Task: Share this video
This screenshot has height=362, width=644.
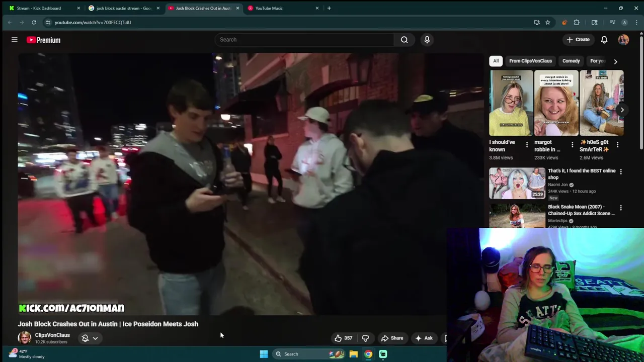Action: [392, 338]
